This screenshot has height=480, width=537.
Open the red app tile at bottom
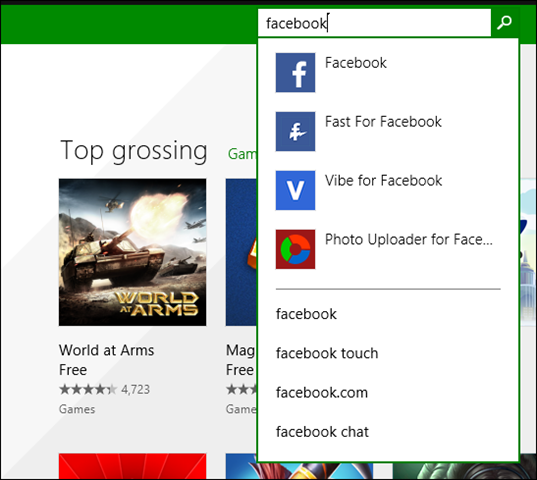pyautogui.click(x=133, y=466)
